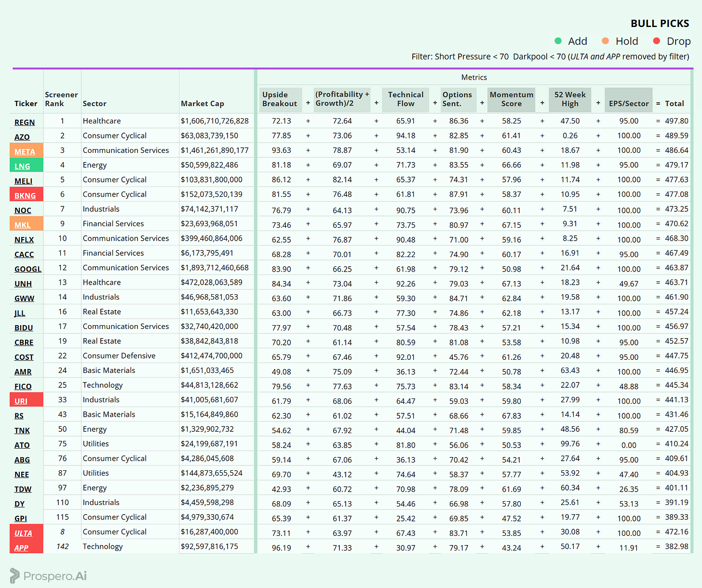This screenshot has height=588, width=702.
Task: Click the Technology sector cell for FICO
Action: 103,385
